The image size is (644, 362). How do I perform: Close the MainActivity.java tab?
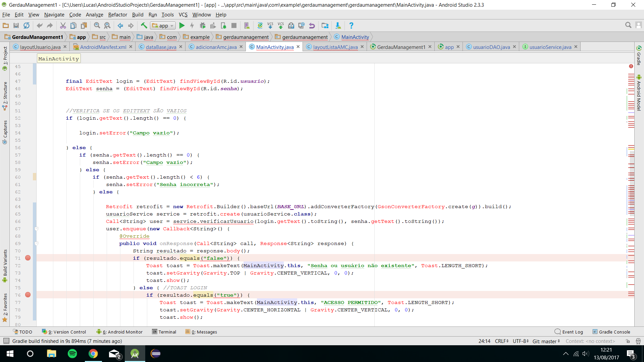pyautogui.click(x=298, y=47)
